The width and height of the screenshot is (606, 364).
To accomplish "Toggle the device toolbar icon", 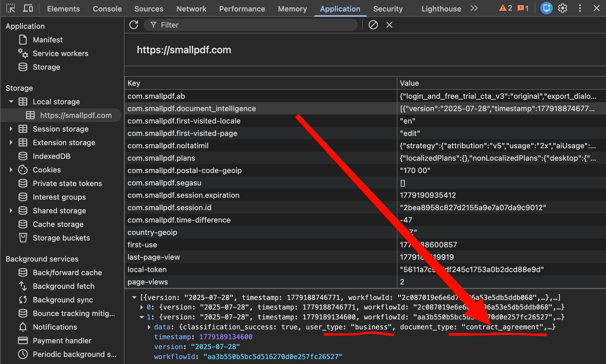I will [x=28, y=8].
